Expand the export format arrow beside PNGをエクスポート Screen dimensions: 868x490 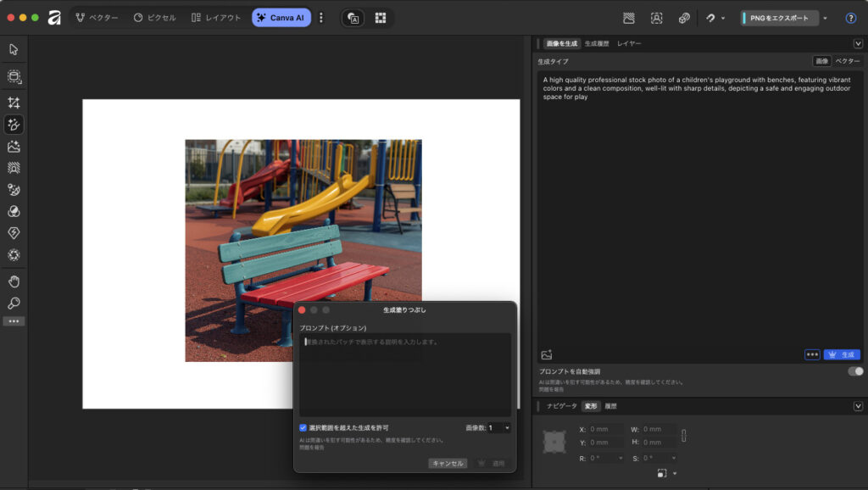tap(825, 18)
